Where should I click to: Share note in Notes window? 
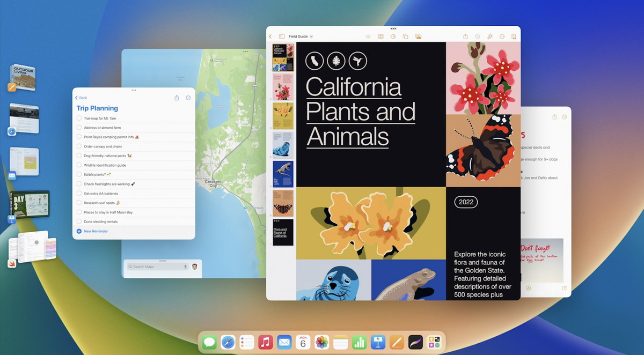coord(554,116)
